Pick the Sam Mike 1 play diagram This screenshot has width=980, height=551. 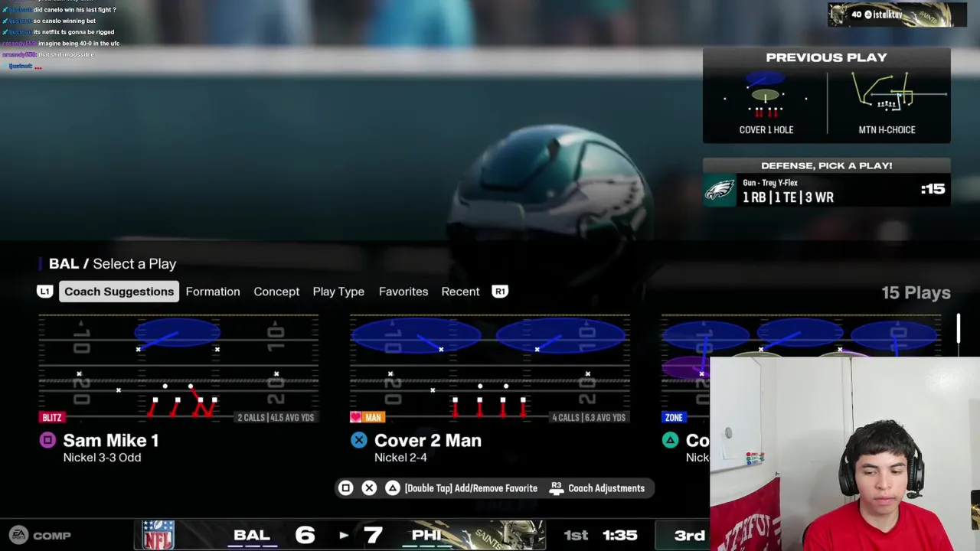178,368
